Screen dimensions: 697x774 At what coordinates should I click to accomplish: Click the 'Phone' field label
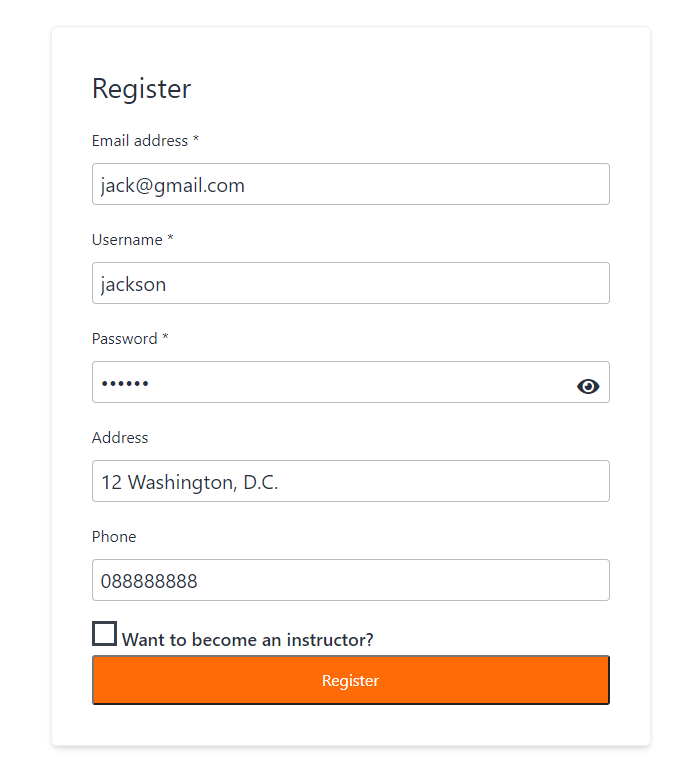[114, 537]
